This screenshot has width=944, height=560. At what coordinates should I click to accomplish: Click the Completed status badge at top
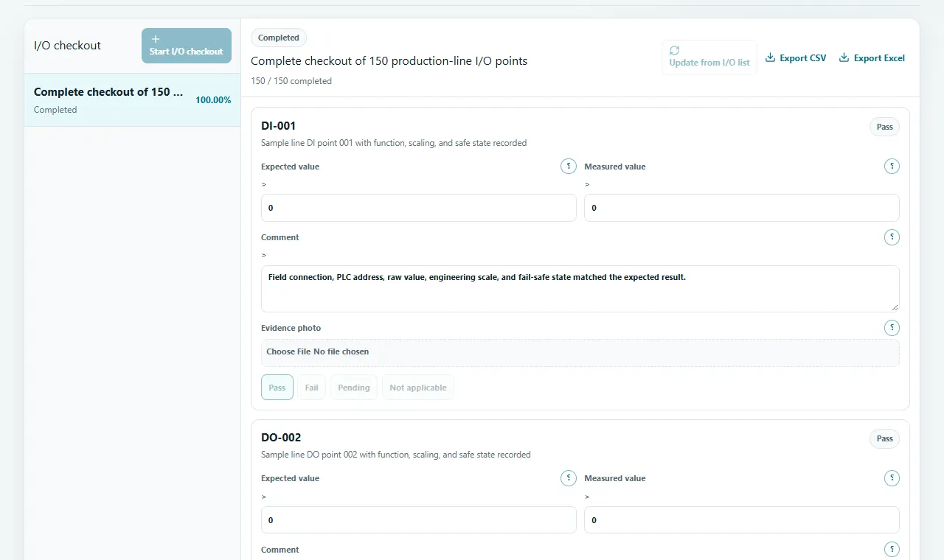tap(279, 38)
